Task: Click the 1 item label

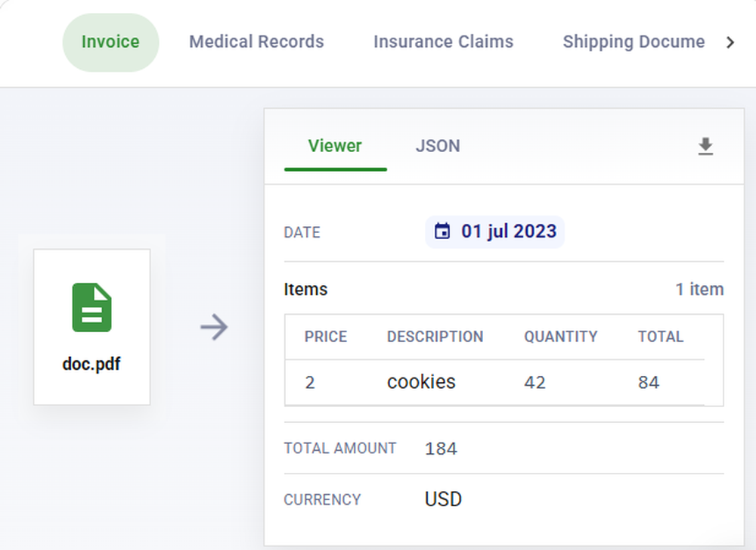Action: point(699,289)
